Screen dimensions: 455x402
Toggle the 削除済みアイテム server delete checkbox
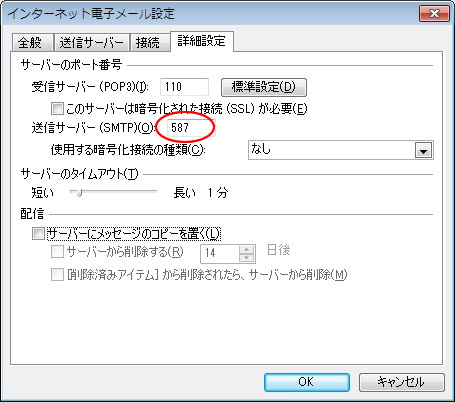tap(57, 275)
